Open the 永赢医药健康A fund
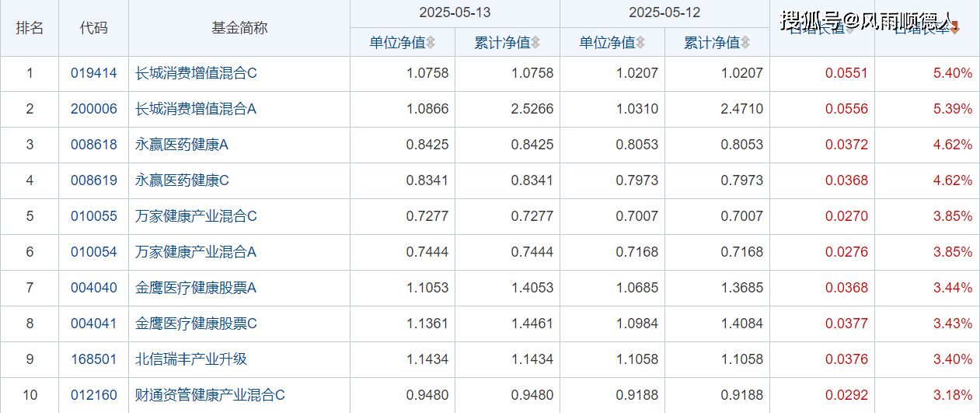Screen dimensions: 980x413 click(182, 145)
